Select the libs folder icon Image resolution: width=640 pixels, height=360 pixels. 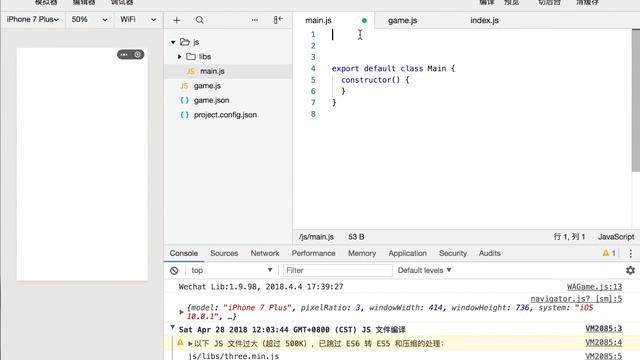click(x=191, y=56)
